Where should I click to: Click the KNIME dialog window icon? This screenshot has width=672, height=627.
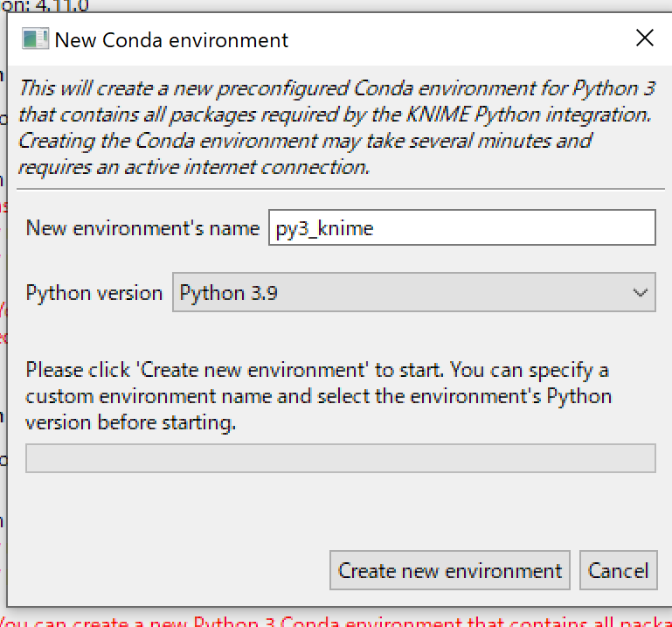(35, 39)
